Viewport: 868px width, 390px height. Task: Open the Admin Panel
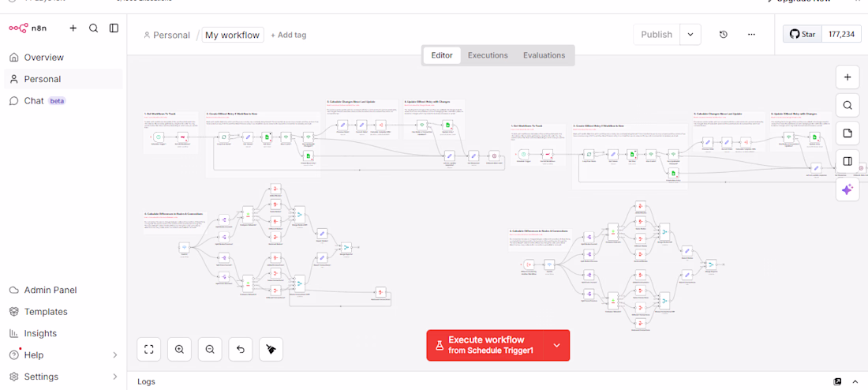click(x=63, y=291)
